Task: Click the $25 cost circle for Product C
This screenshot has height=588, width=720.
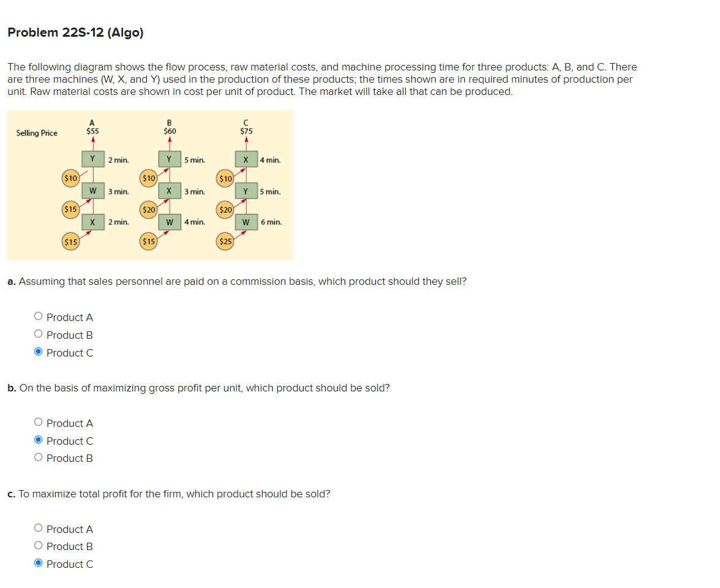Action: [226, 241]
